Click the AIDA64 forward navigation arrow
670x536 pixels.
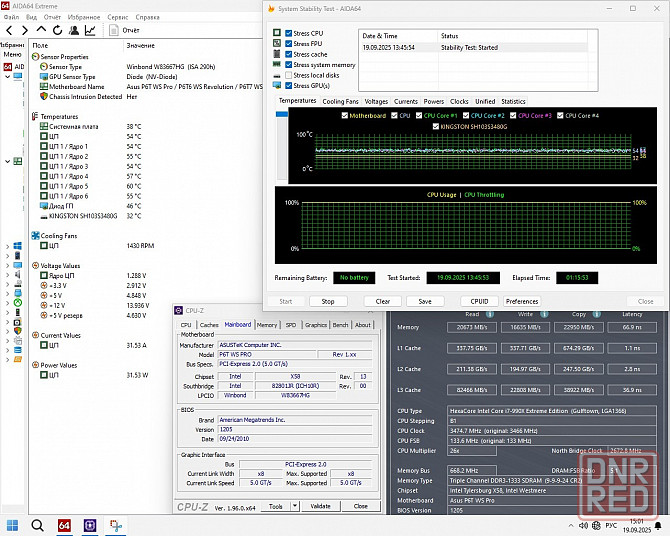[24, 31]
